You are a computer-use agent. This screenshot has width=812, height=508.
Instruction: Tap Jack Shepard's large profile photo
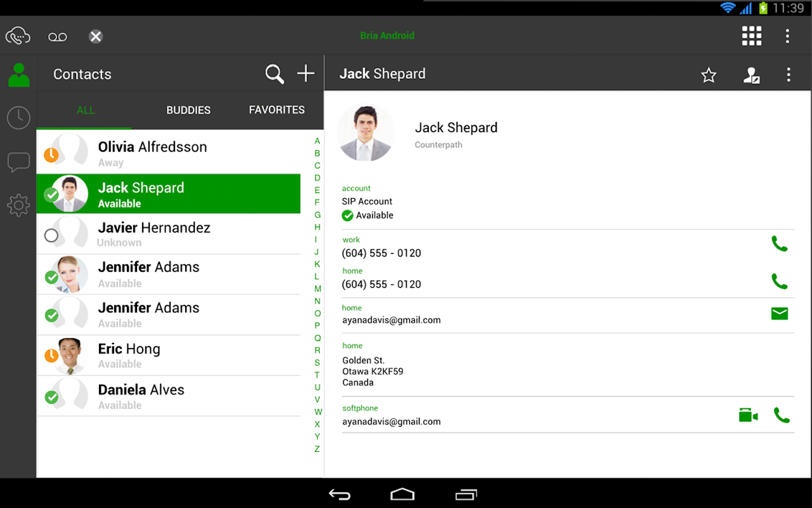(365, 133)
